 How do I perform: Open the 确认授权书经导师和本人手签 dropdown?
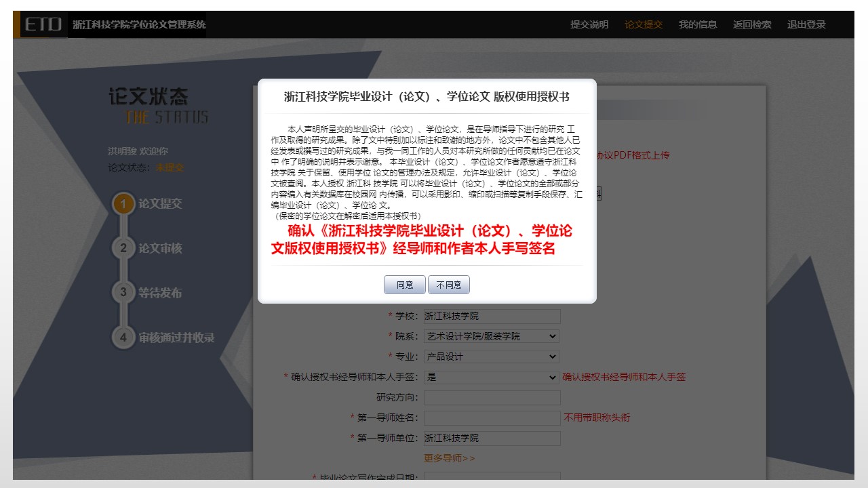pos(492,377)
